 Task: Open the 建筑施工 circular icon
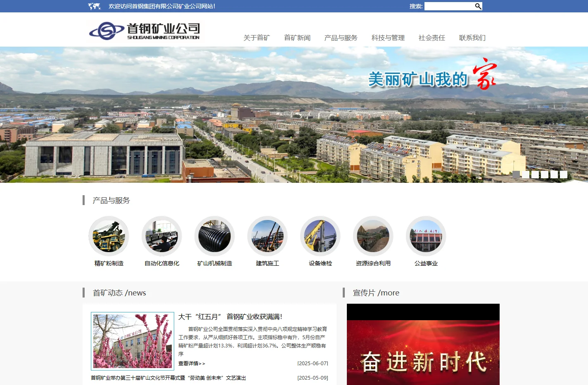click(x=268, y=236)
